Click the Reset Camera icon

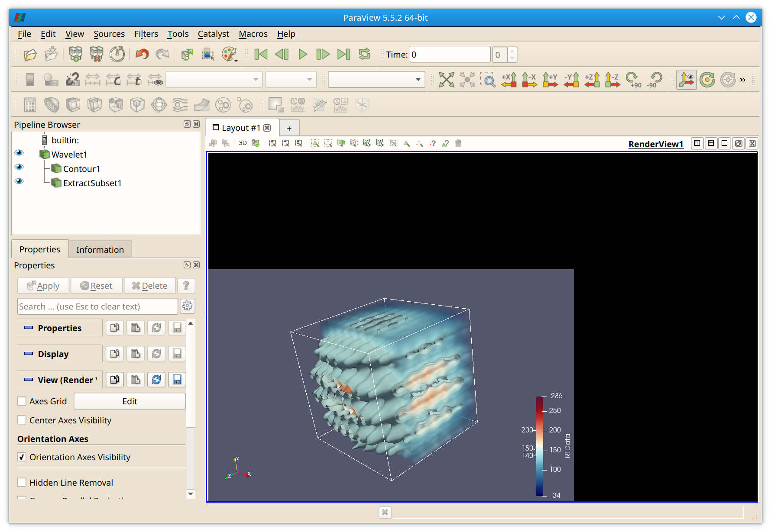click(446, 80)
